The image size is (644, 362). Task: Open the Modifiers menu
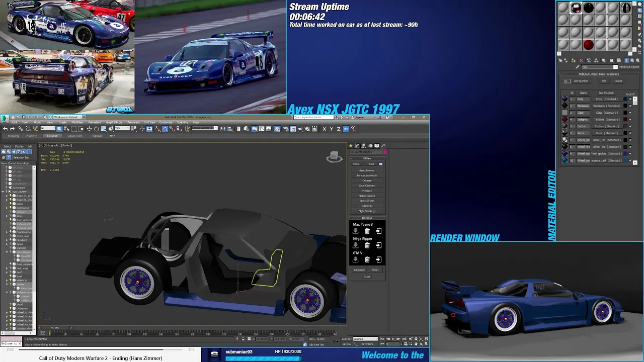pos(77,122)
